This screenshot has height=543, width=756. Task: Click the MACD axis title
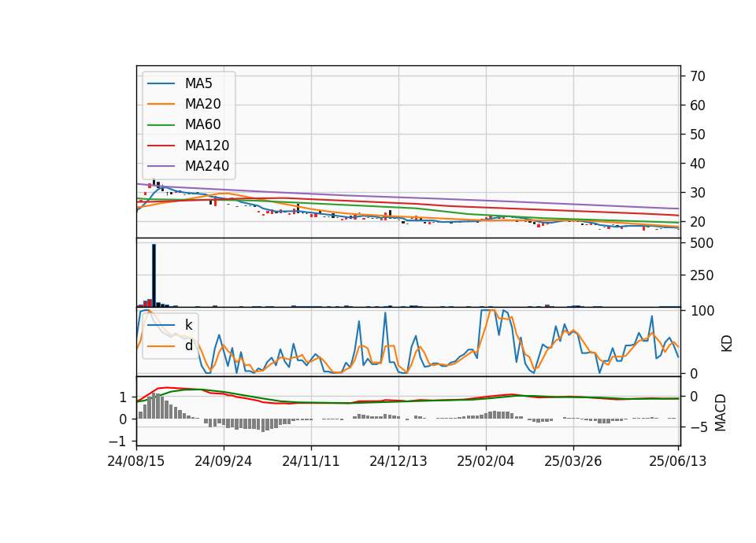[x=721, y=412]
